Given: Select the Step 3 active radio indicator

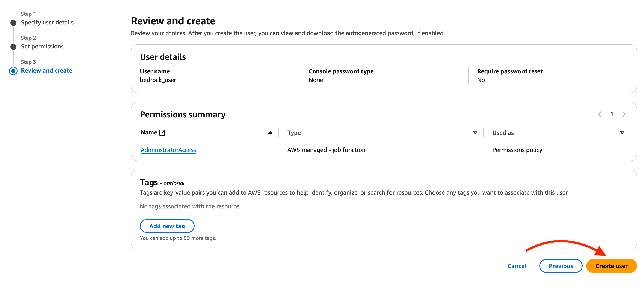Looking at the screenshot, I should point(13,71).
